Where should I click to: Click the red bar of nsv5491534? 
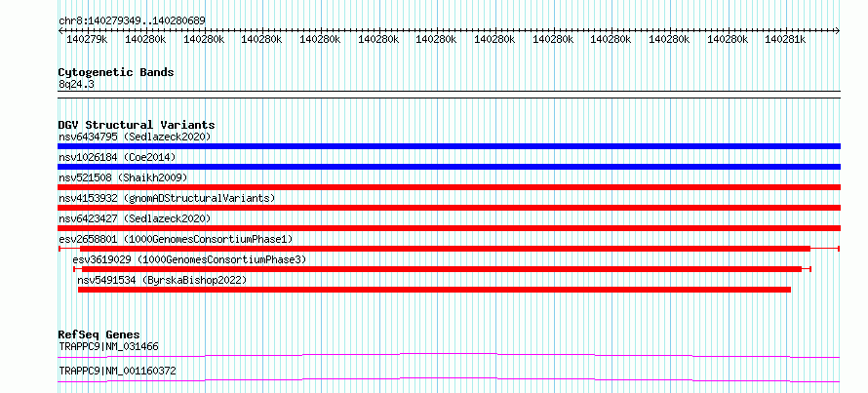435,290
